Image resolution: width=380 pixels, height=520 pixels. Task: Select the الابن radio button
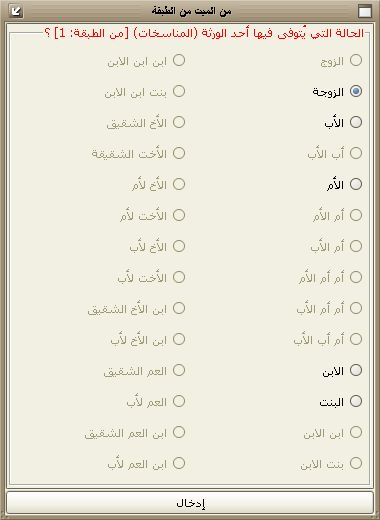click(x=356, y=370)
